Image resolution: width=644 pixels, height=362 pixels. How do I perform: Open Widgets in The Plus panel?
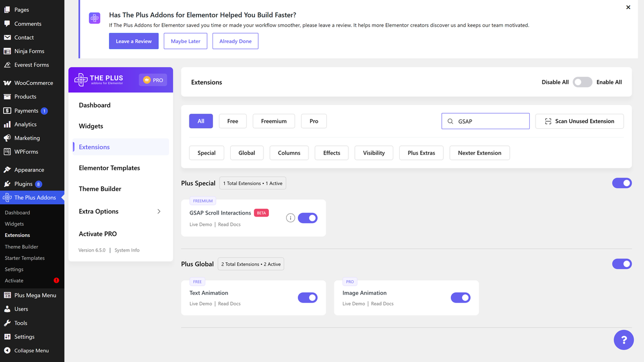(91, 126)
